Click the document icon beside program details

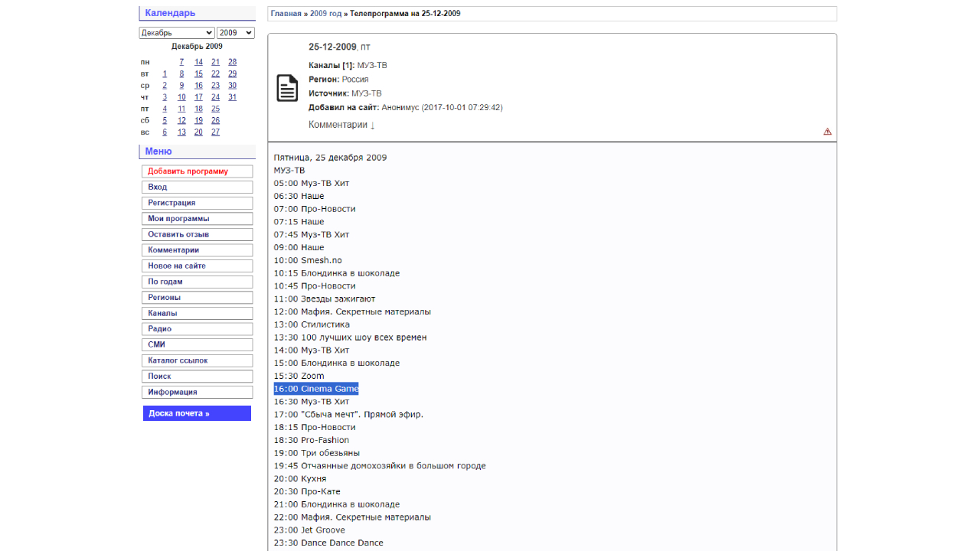pos(287,88)
